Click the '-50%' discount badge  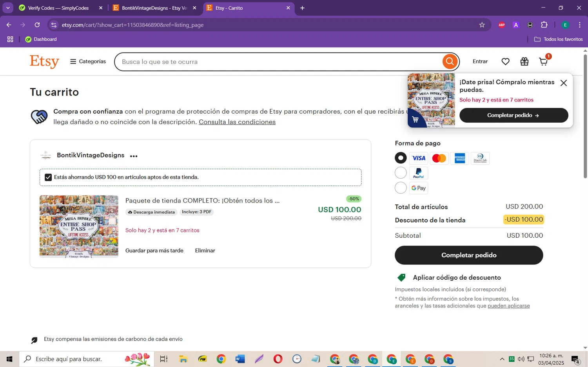click(x=354, y=199)
